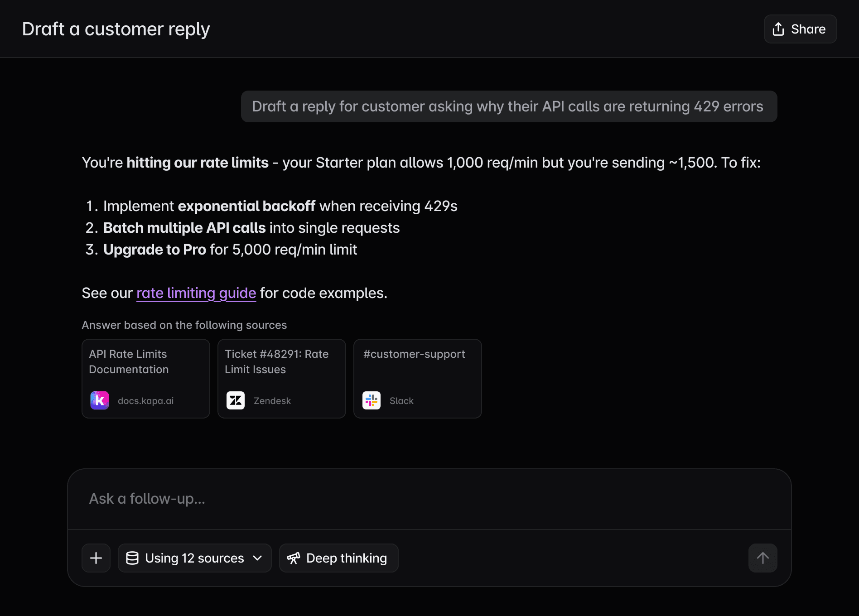859x616 pixels.
Task: Click the telescope Deep thinking icon
Action: [x=294, y=558]
